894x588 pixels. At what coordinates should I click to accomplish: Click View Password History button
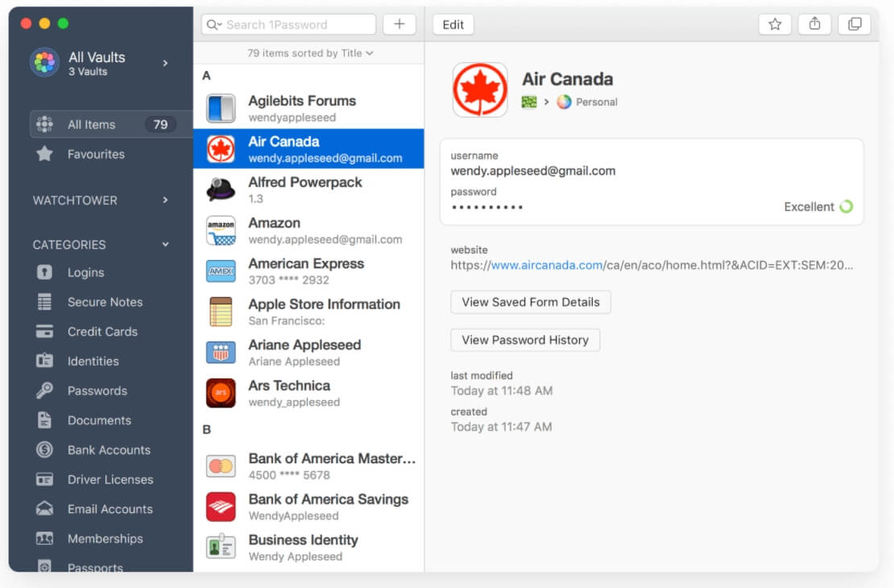click(525, 340)
